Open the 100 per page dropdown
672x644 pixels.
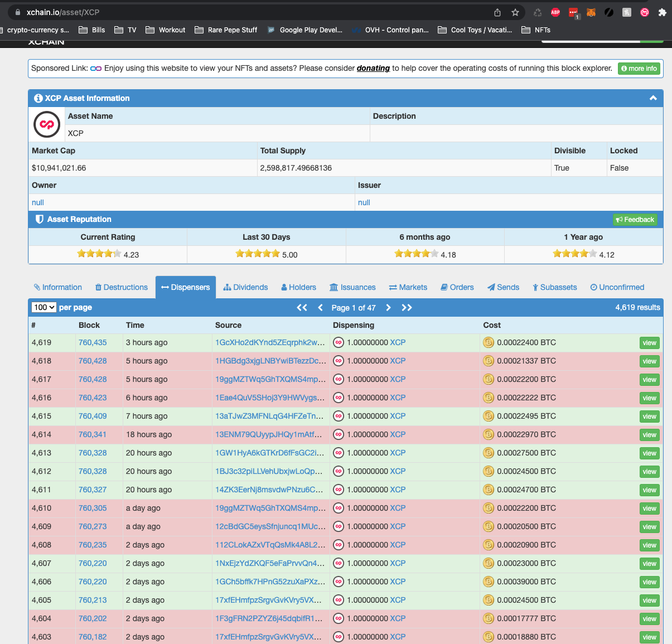point(44,307)
